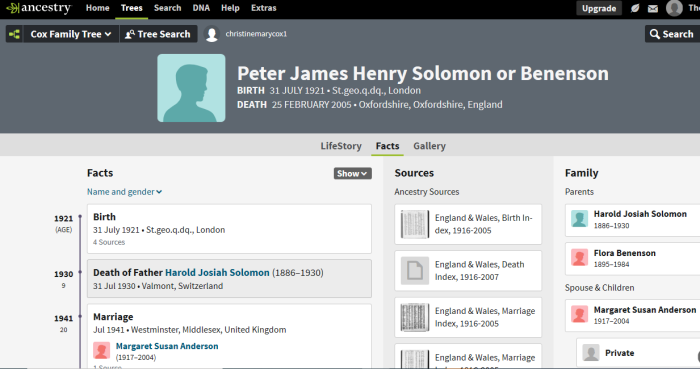Screen dimensions: 700x369
Task: Switch to the Gallery tab
Action: click(x=429, y=146)
